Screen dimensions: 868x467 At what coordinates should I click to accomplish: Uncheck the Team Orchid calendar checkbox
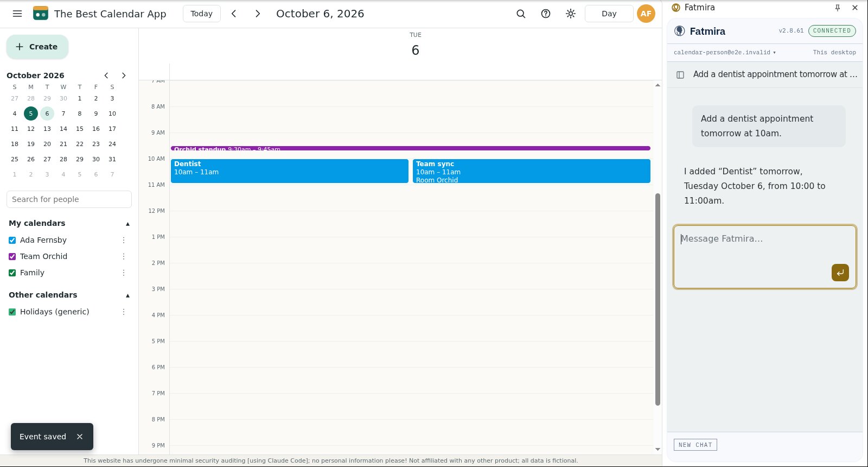click(12, 256)
